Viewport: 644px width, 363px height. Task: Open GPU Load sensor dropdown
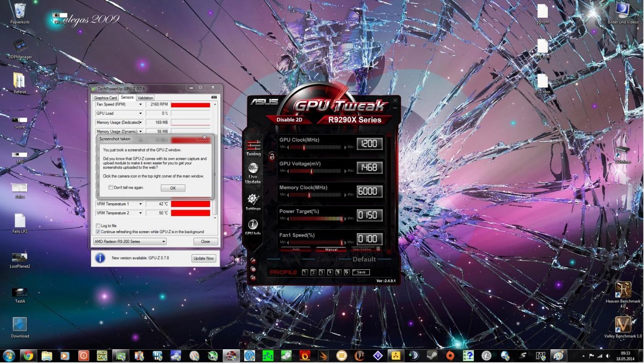tap(141, 113)
